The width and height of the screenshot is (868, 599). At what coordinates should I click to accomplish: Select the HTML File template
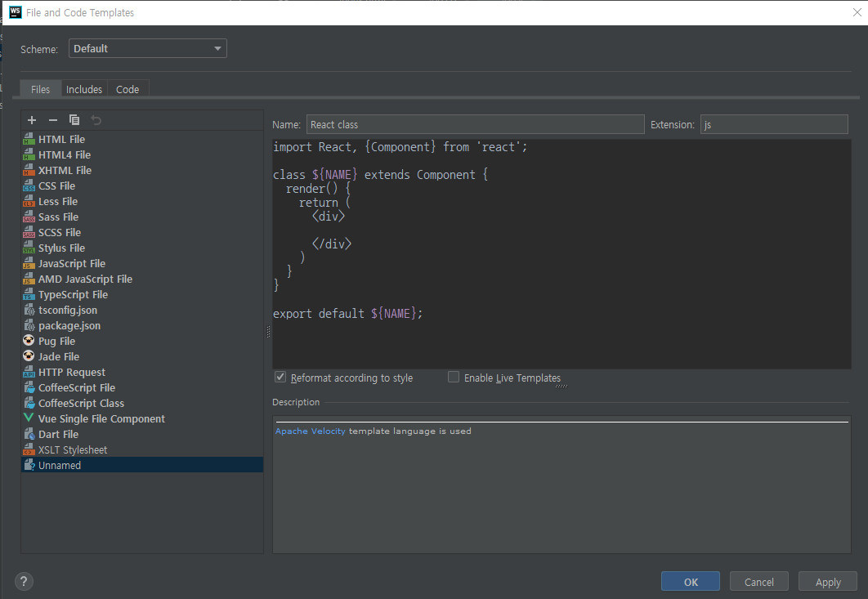(x=141, y=139)
